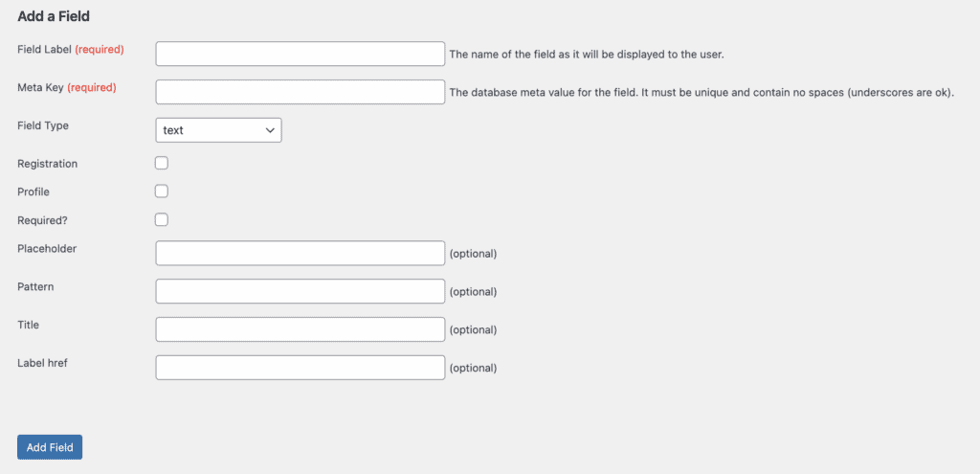Check the Required? checkbox
The height and width of the screenshot is (474, 980).
(162, 219)
